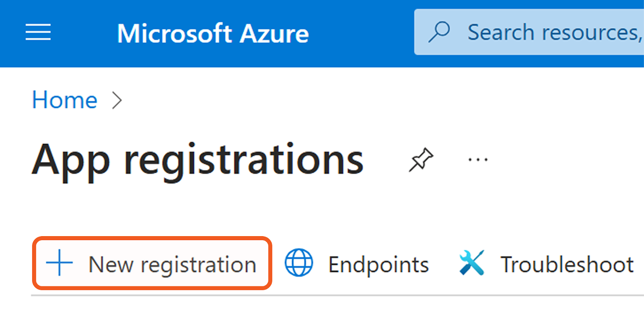Click the Microsoft Azure logo text
This screenshot has height=321, width=644.
pyautogui.click(x=213, y=33)
